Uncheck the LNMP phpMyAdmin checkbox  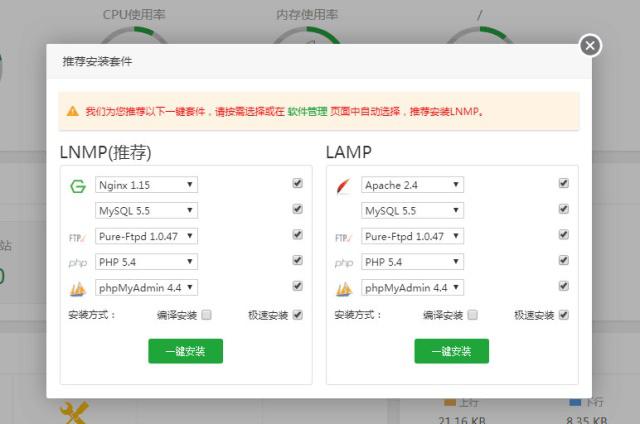tap(298, 286)
